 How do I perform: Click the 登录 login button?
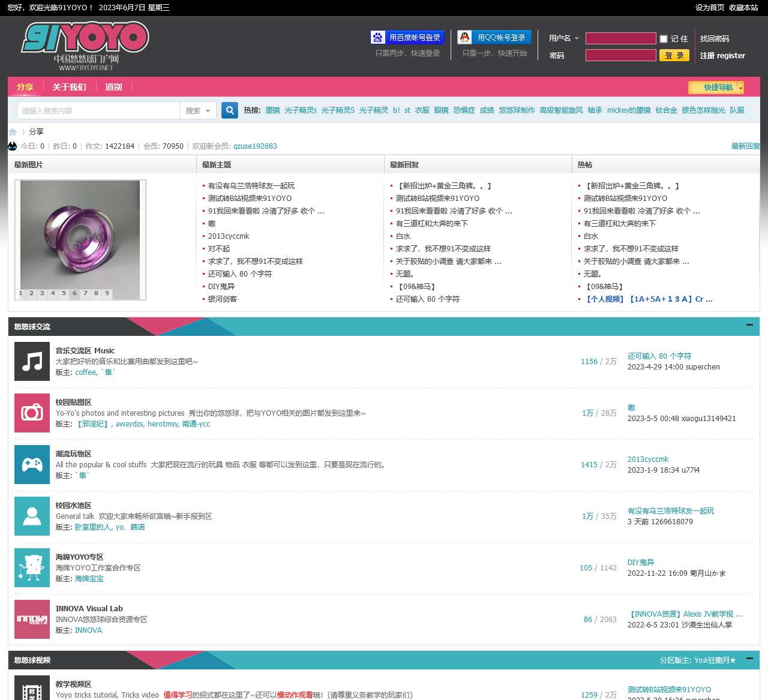(x=674, y=55)
